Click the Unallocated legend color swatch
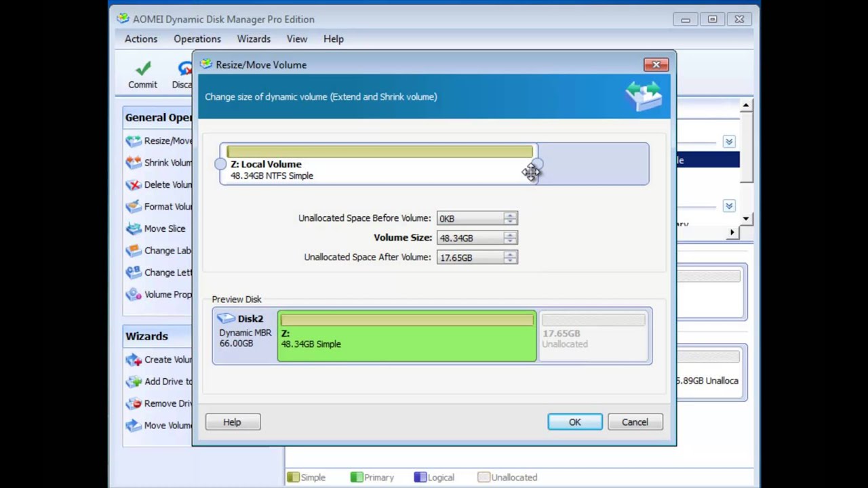 (484, 477)
